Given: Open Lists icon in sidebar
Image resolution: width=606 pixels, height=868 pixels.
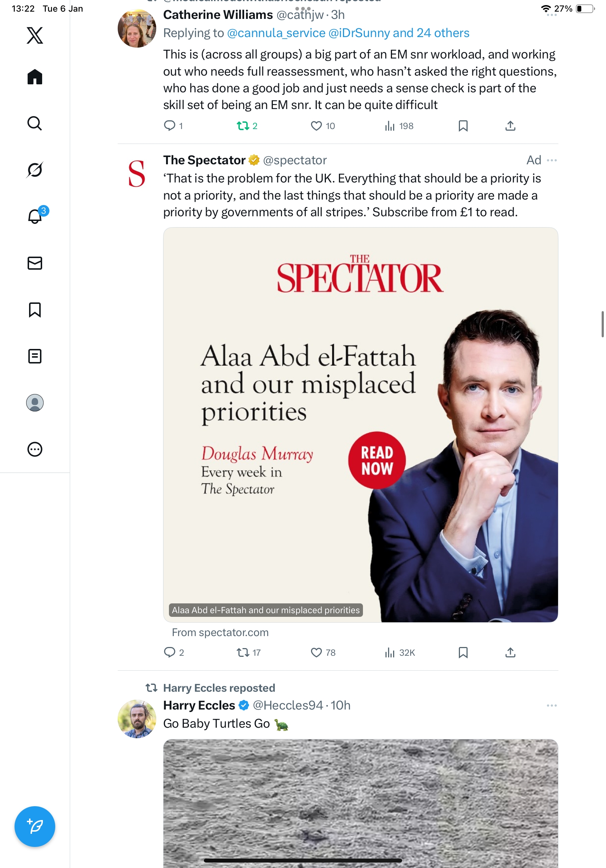Looking at the screenshot, I should pyautogui.click(x=35, y=356).
